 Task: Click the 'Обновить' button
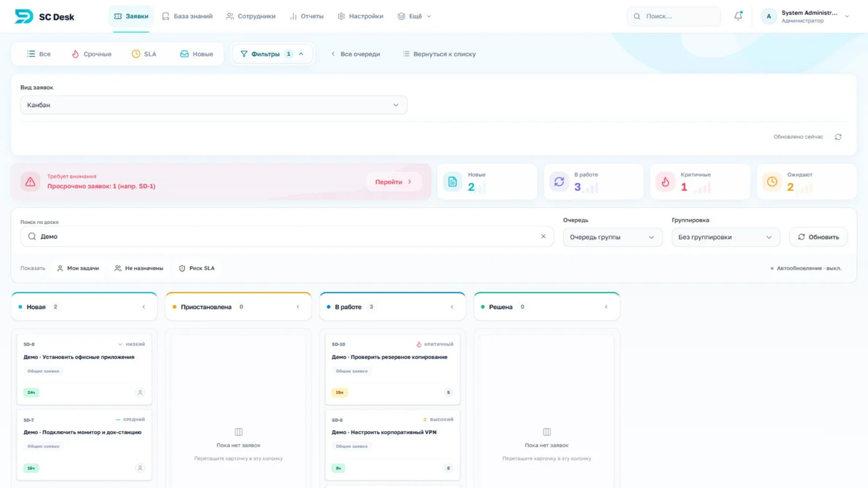818,237
